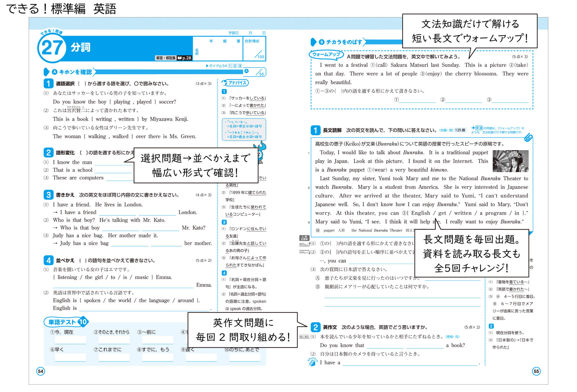The image size is (577, 392).
Task: Click the answer box under ⑧すでに，もう
Action: 158,357
